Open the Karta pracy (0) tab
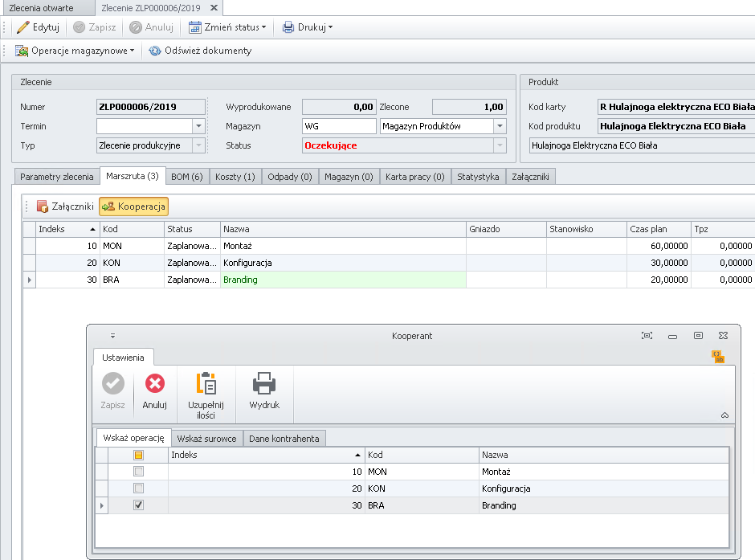This screenshot has width=755, height=560. tap(415, 177)
